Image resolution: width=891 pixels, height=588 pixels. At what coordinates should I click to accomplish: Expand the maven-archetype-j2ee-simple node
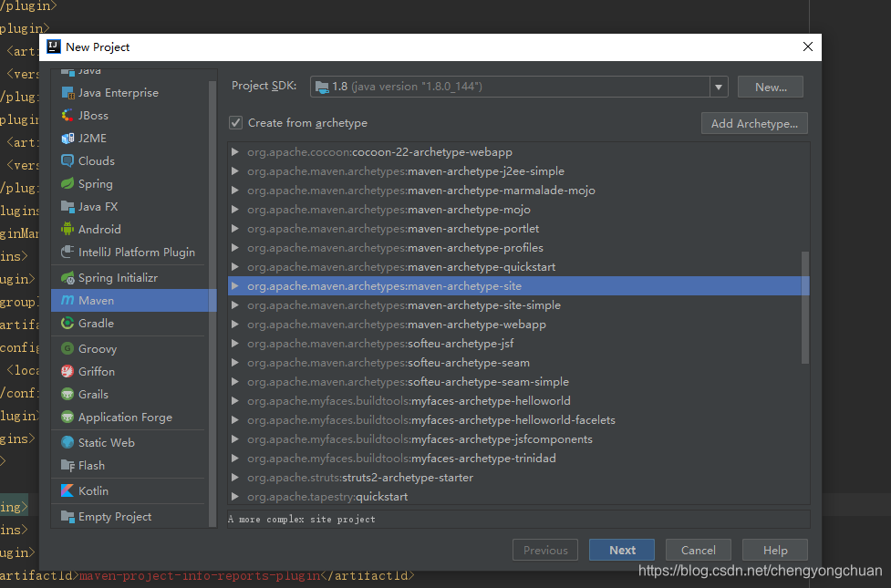[x=234, y=171]
